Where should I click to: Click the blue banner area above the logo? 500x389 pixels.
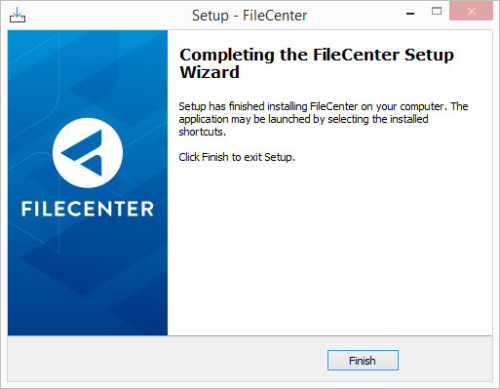[88, 72]
